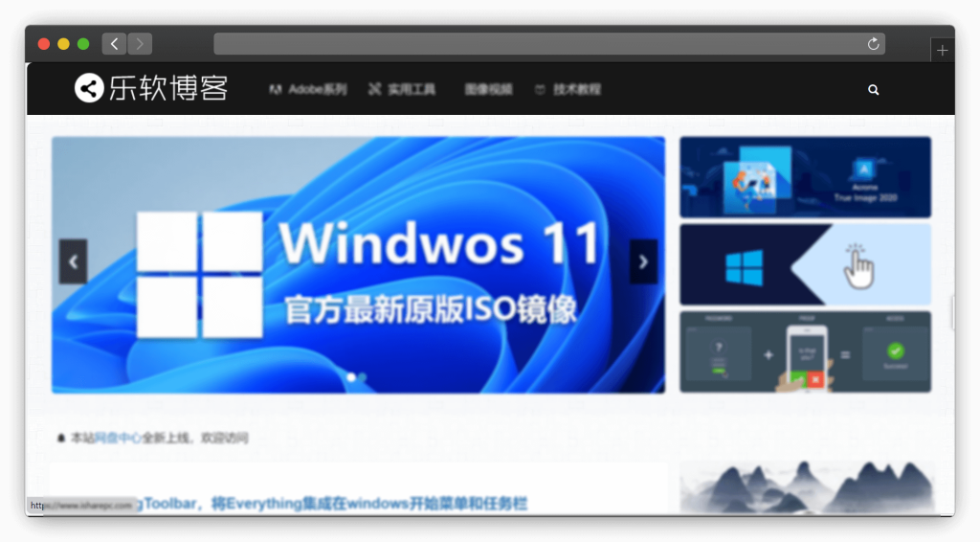Select the second carousel indicator dot

[363, 377]
